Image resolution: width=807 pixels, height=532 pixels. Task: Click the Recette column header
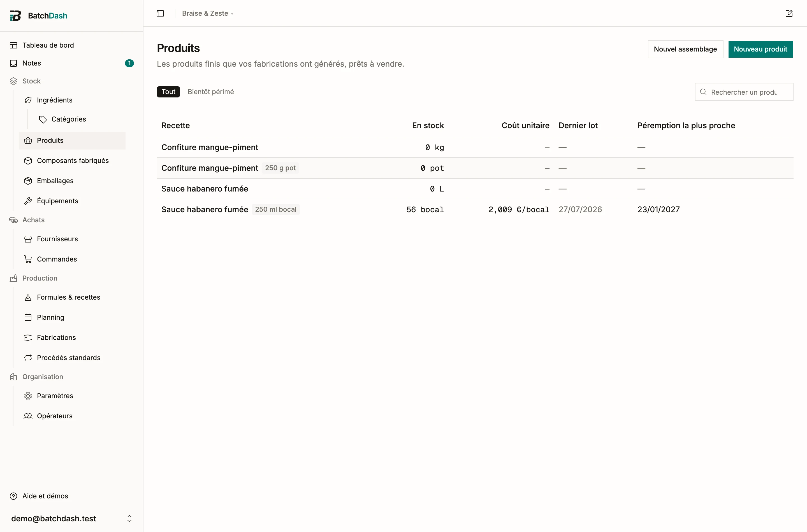175,126
